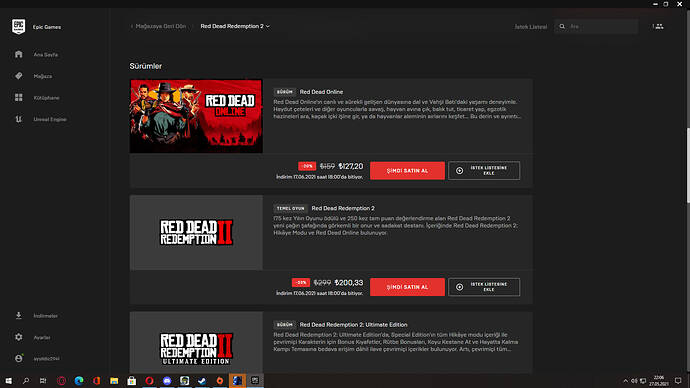Open İstek Listesi wishlist link

[x=531, y=27]
